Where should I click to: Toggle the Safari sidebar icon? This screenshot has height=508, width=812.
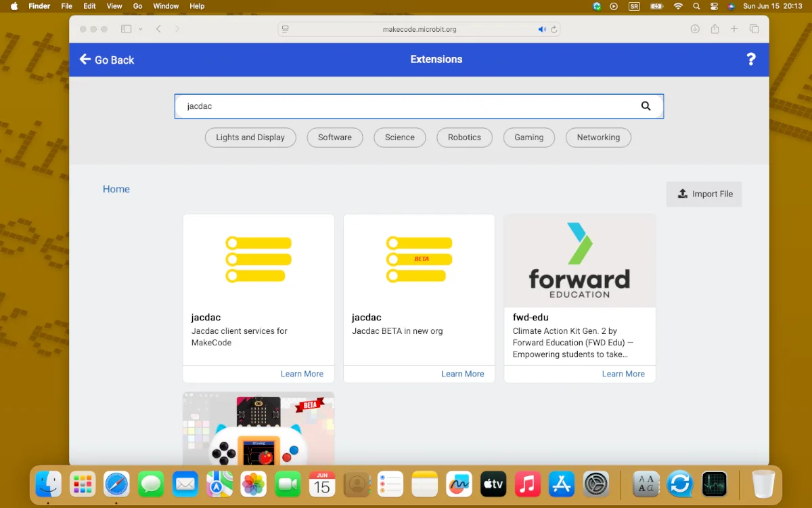coord(126,29)
